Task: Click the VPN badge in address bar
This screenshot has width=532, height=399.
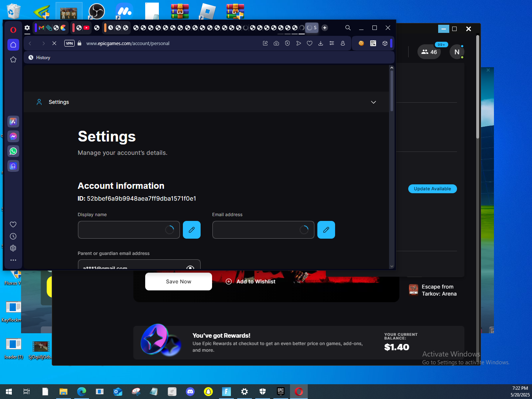Action: [69, 43]
